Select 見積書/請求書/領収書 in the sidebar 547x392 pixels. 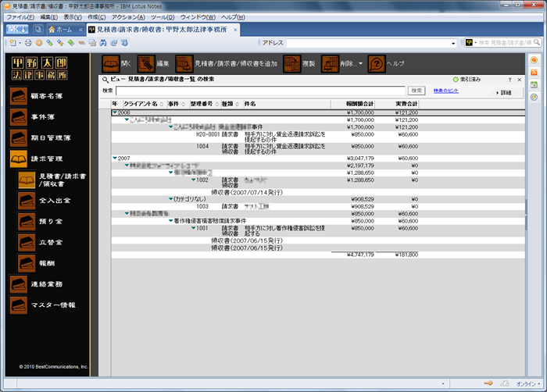52,180
